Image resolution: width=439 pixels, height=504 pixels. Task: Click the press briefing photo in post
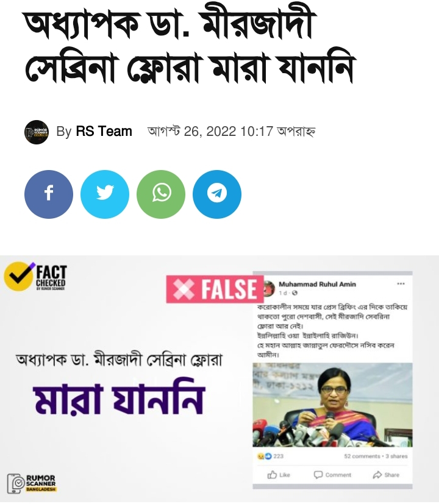click(x=332, y=405)
